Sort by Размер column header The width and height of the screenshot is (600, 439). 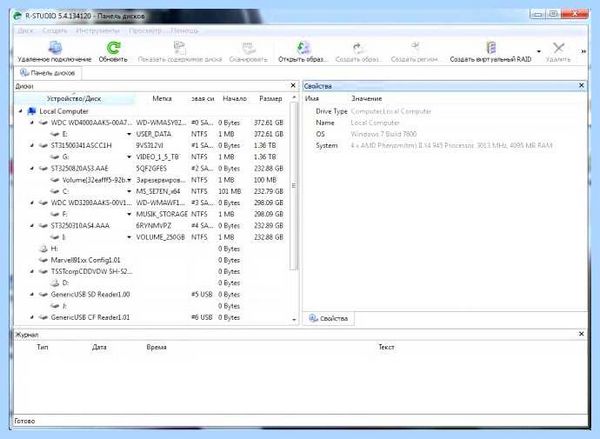(x=271, y=99)
